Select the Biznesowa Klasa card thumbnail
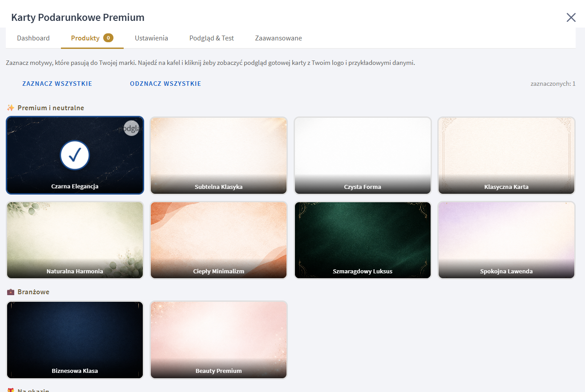Image resolution: width=585 pixels, height=392 pixels. [75, 340]
